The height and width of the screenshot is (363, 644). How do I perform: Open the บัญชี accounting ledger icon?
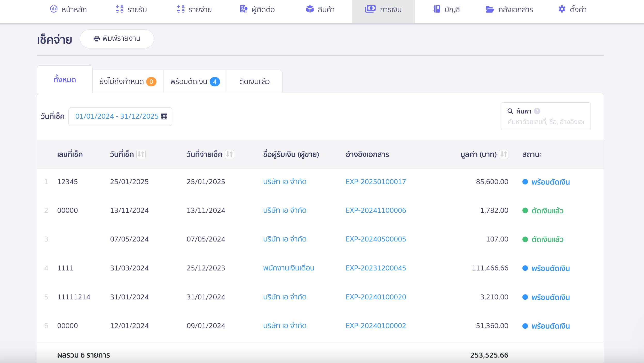coord(436,9)
